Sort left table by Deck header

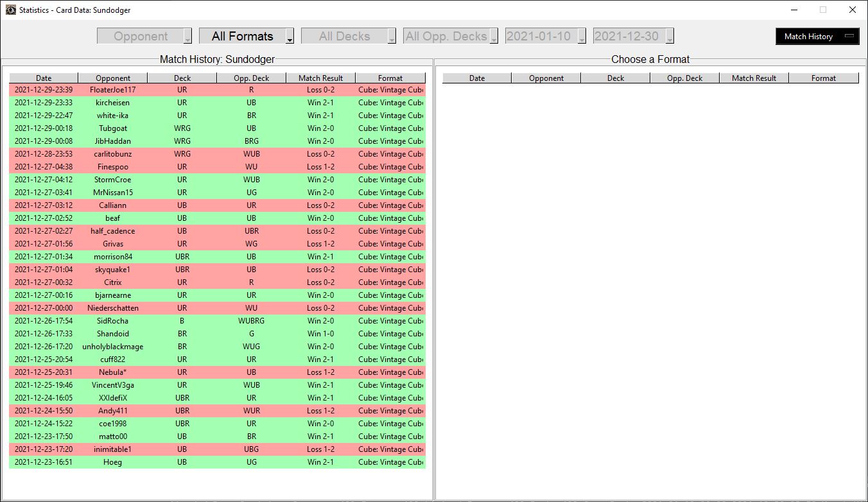click(182, 78)
